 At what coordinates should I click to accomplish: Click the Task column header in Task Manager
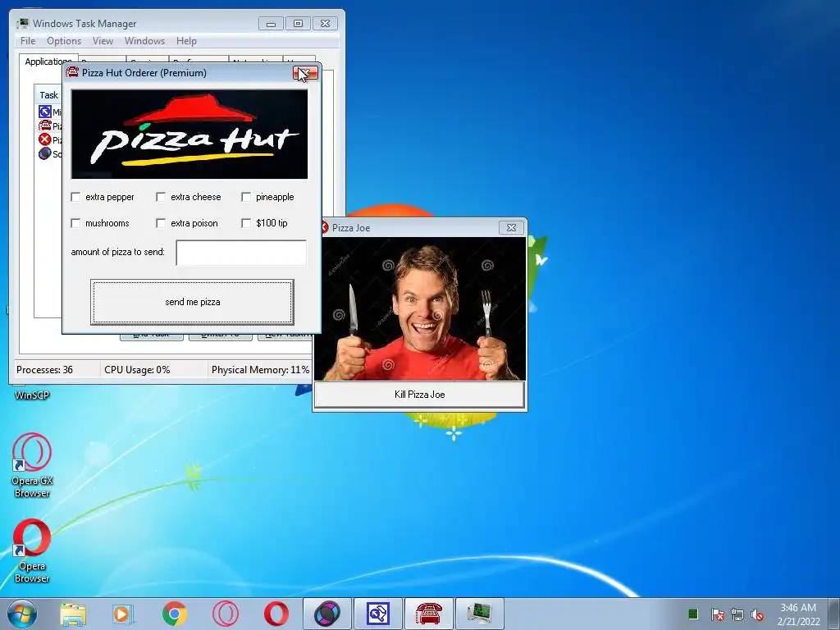48,95
